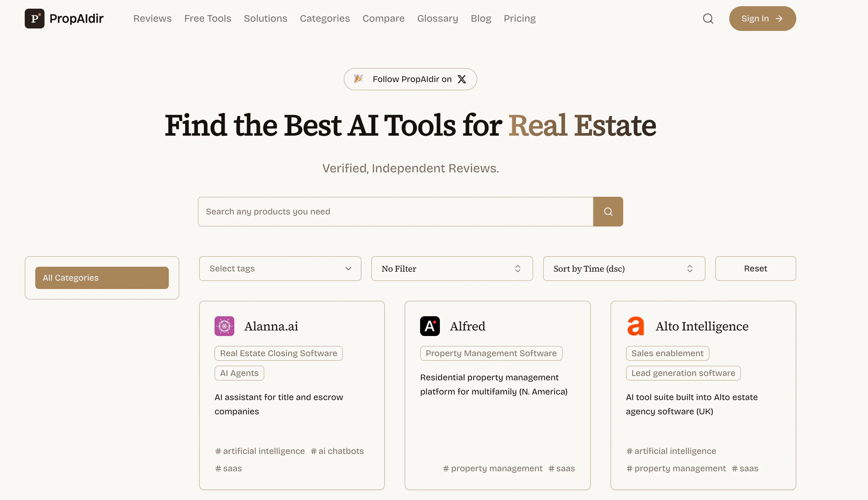Click the Sales enablement badge
Viewport: 868px width, 500px height.
coord(667,353)
